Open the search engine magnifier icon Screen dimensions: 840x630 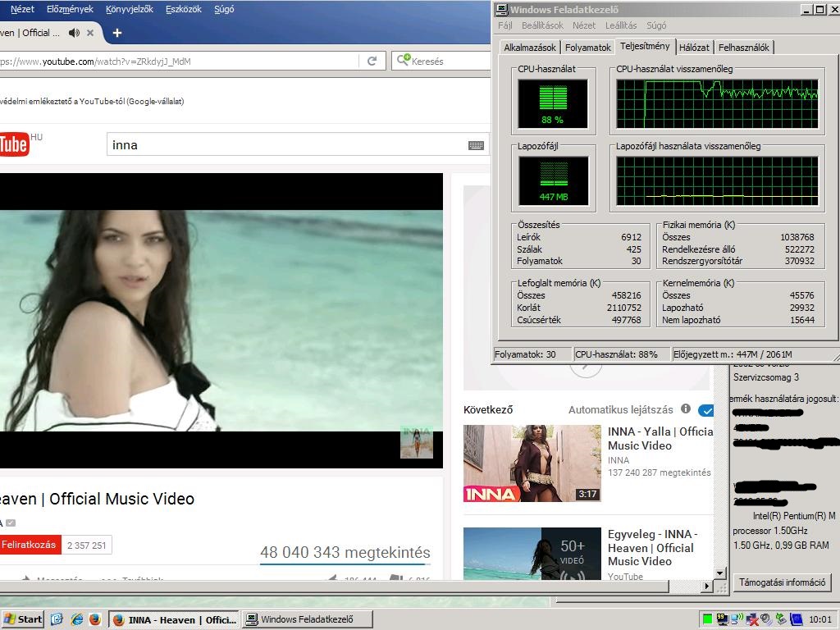coord(403,60)
